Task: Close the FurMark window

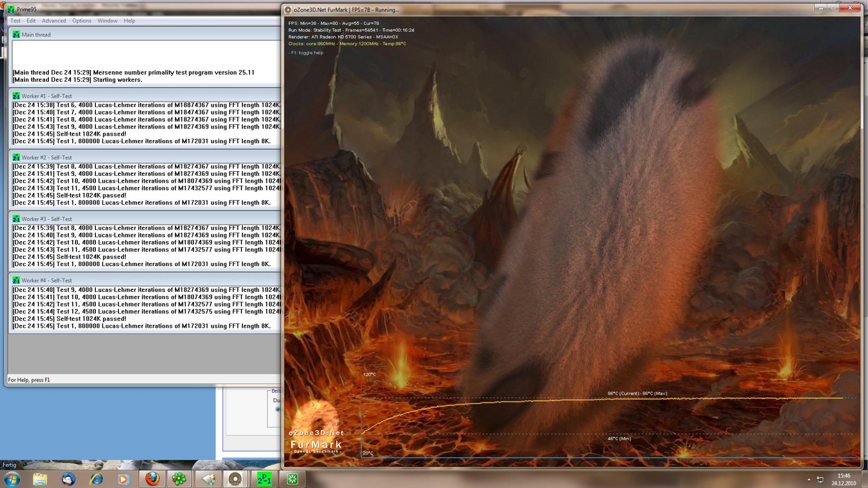Action: click(x=850, y=8)
